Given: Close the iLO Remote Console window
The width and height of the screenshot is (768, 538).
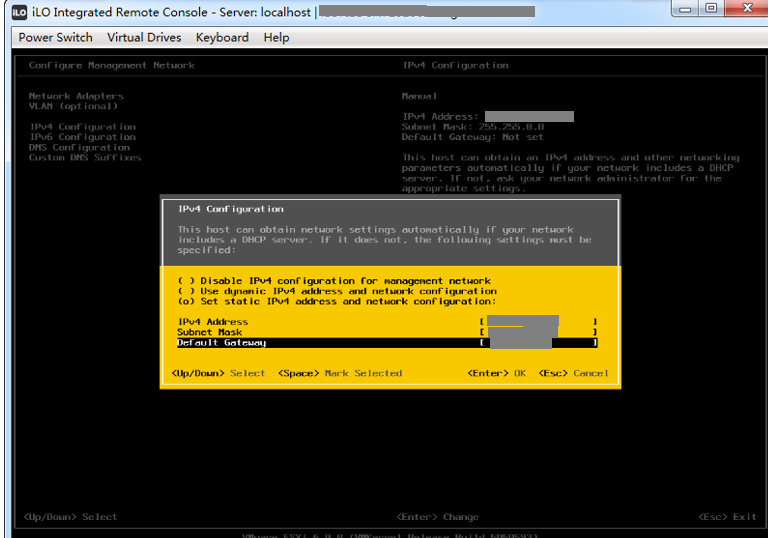Looking at the screenshot, I should click(747, 8).
